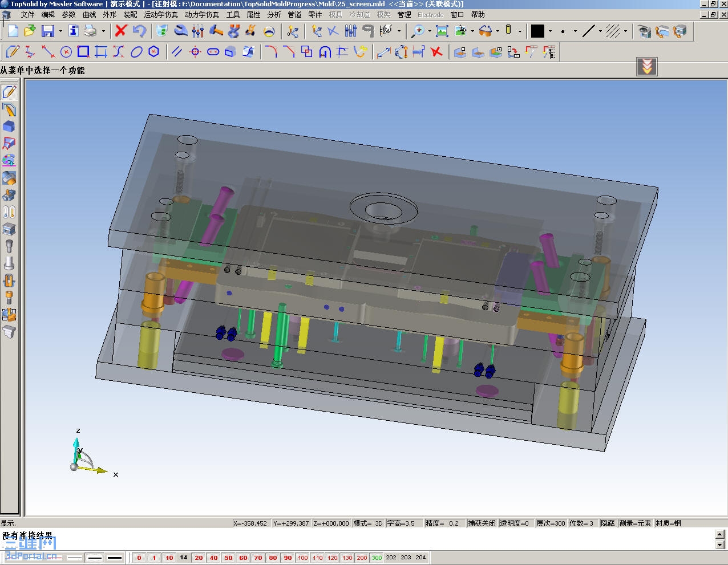The image size is (728, 565).
Task: Open the 装配 (Assembly) menu
Action: pyautogui.click(x=130, y=15)
